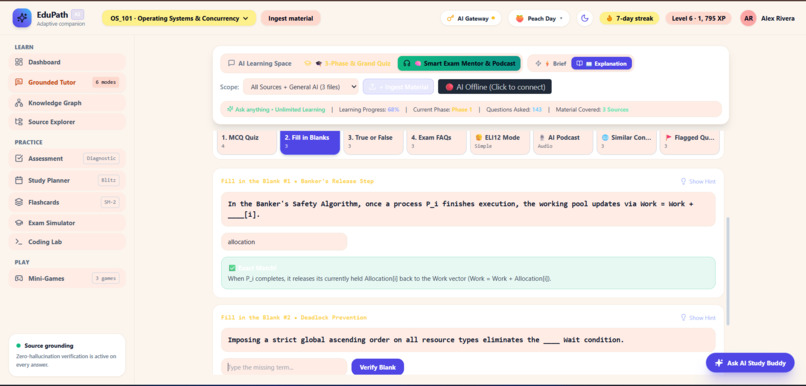Click the Dashboard grid icon
This screenshot has height=386, width=806.
[19, 62]
